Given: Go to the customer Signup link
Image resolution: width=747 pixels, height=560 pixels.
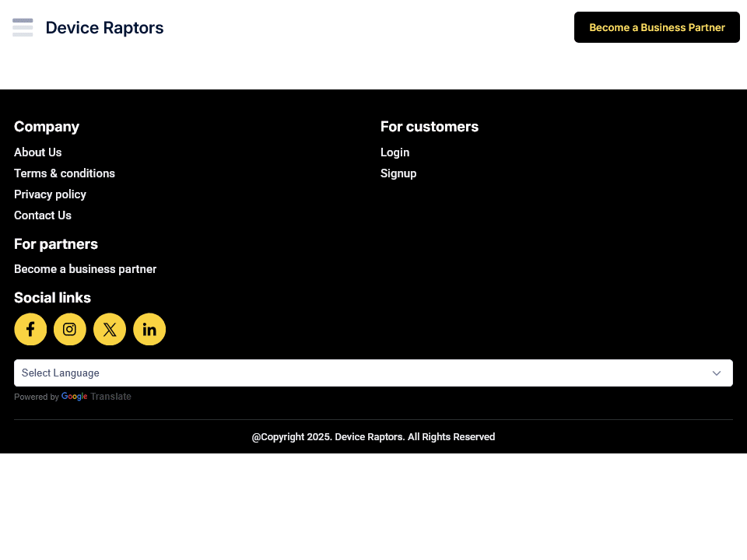Looking at the screenshot, I should coord(398,173).
